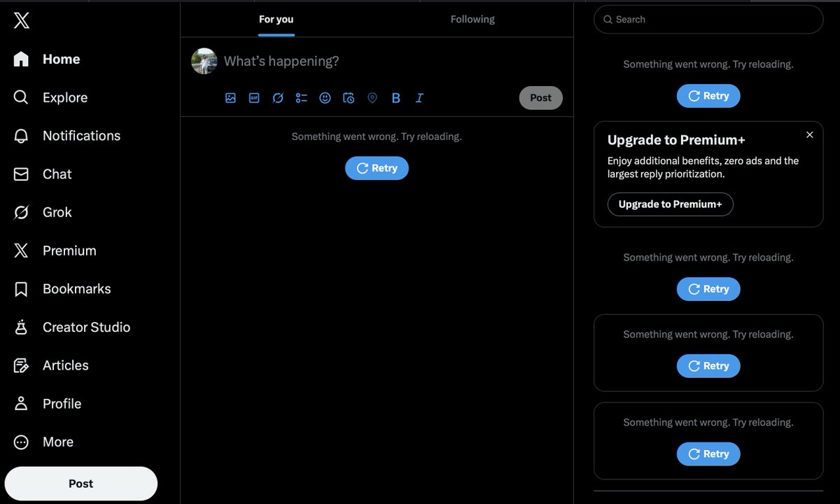Retry loading the main timeline

click(377, 168)
